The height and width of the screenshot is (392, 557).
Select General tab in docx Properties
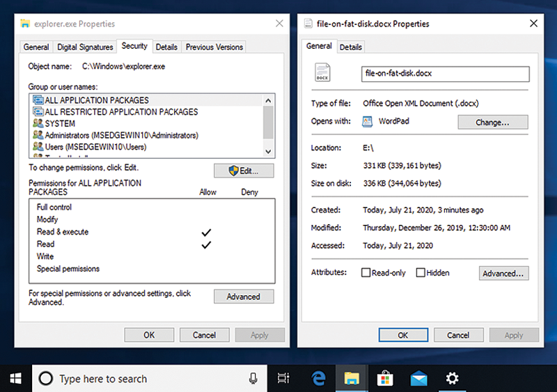[x=319, y=46]
